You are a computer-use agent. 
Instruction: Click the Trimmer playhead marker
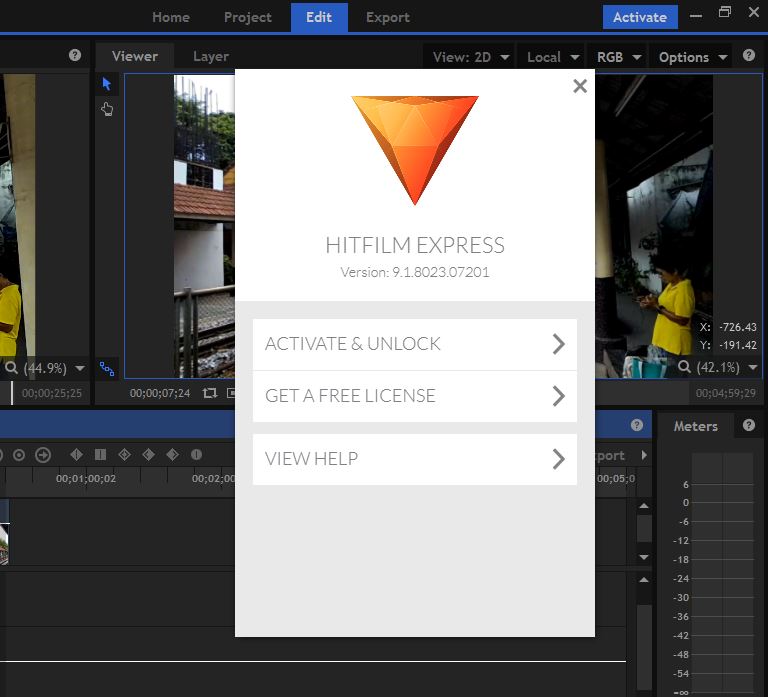[x=12, y=393]
